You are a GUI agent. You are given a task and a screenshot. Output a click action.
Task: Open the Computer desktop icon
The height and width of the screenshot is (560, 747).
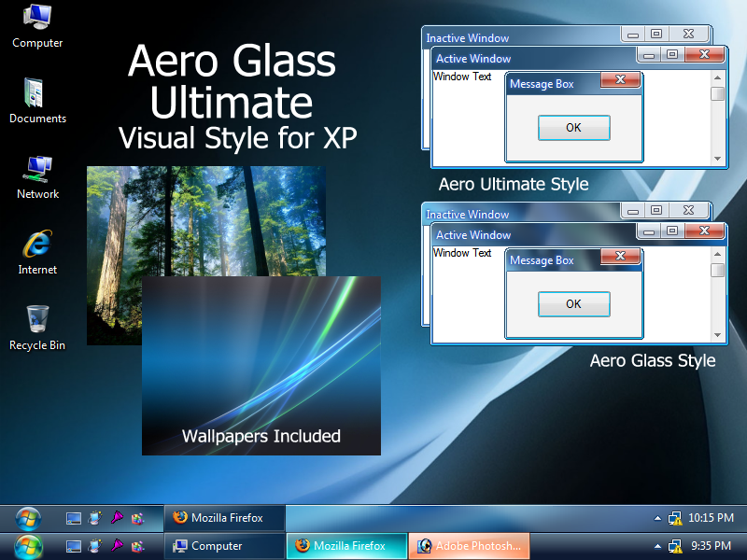coord(36,28)
